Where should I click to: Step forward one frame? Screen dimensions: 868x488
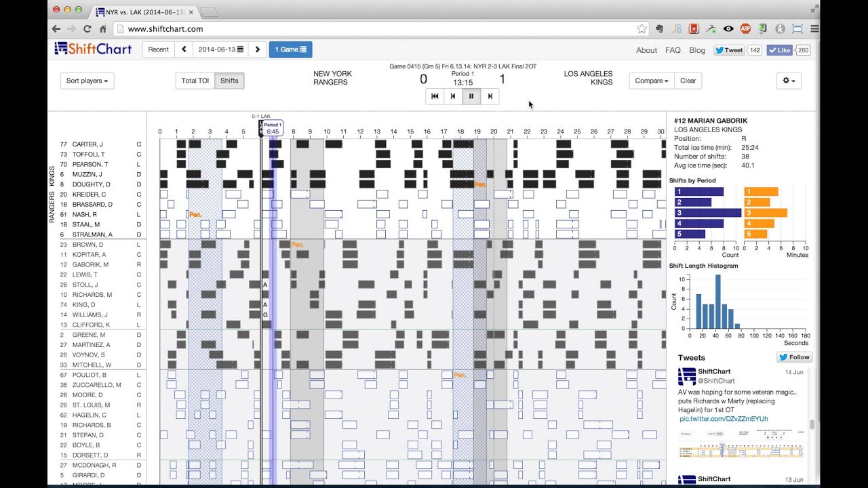coord(490,96)
